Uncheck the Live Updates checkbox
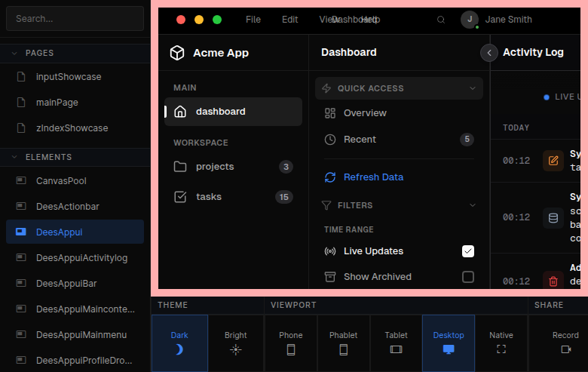The height and width of the screenshot is (372, 588). tap(468, 251)
